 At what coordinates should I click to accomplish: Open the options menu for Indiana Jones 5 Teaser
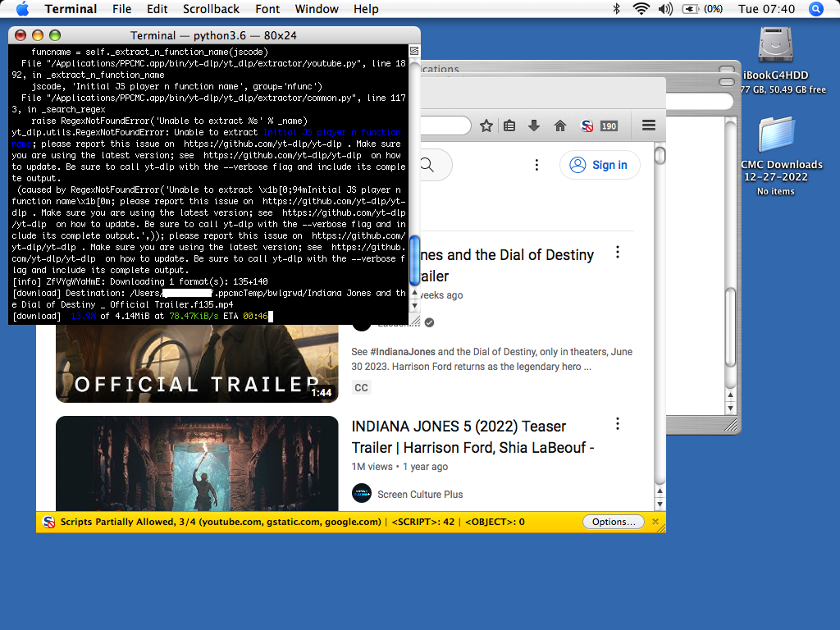[618, 424]
